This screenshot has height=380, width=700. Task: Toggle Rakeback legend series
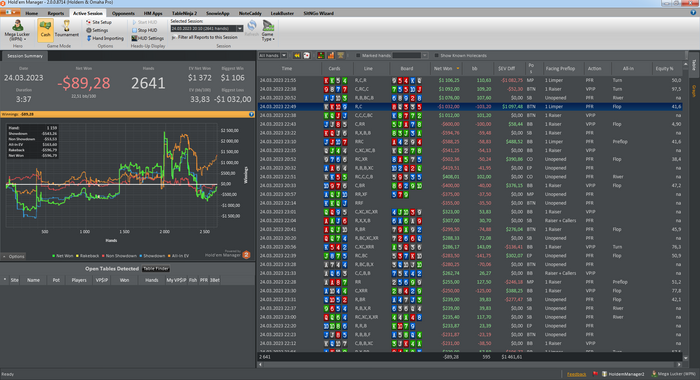(88, 256)
